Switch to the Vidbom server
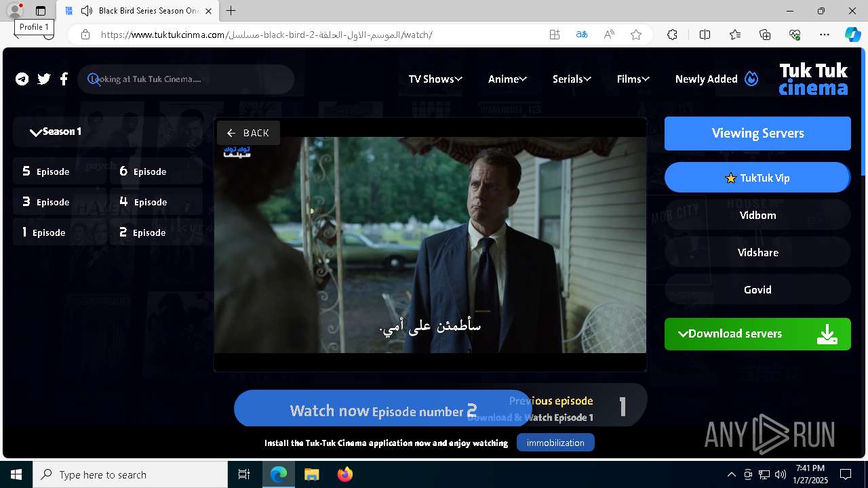 click(757, 216)
